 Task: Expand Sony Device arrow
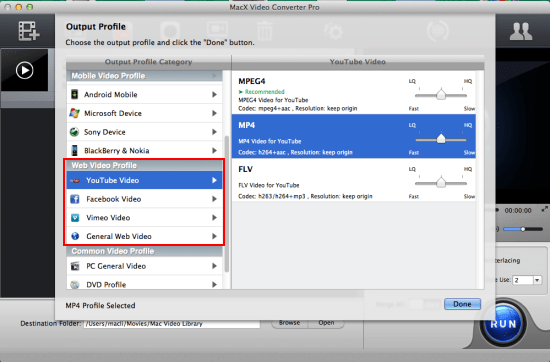click(214, 132)
